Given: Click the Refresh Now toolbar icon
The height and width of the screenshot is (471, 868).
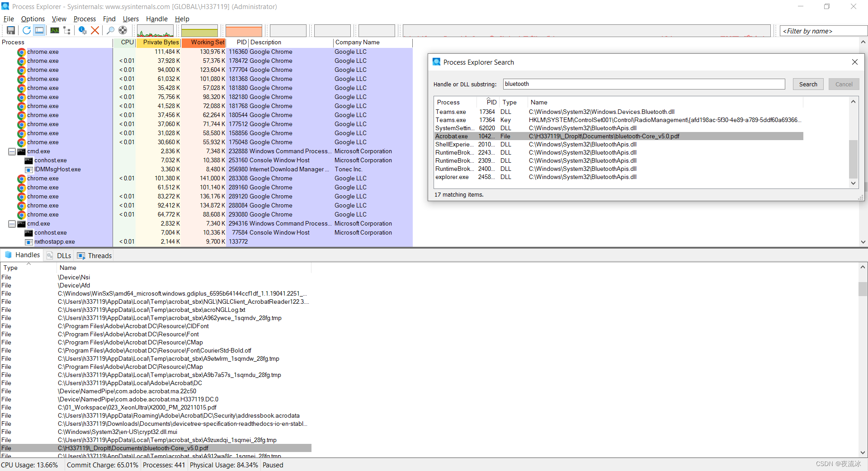Looking at the screenshot, I should [27, 30].
